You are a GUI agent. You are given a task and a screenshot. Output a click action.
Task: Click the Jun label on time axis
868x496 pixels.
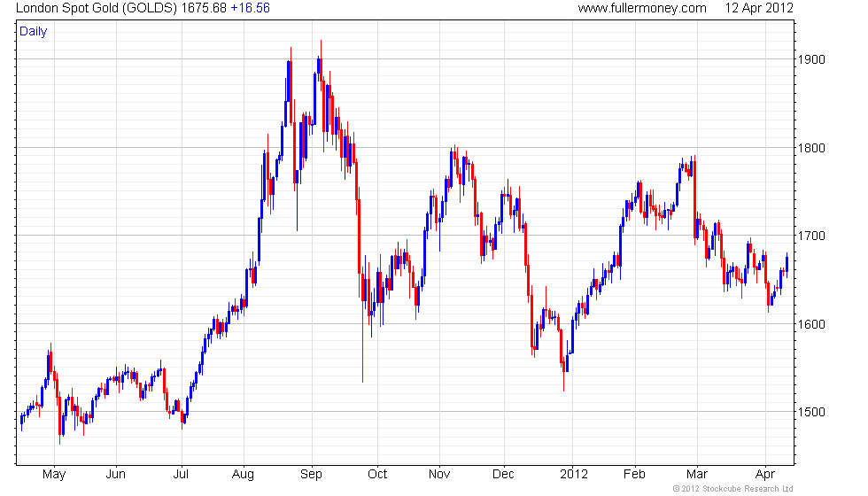(116, 475)
